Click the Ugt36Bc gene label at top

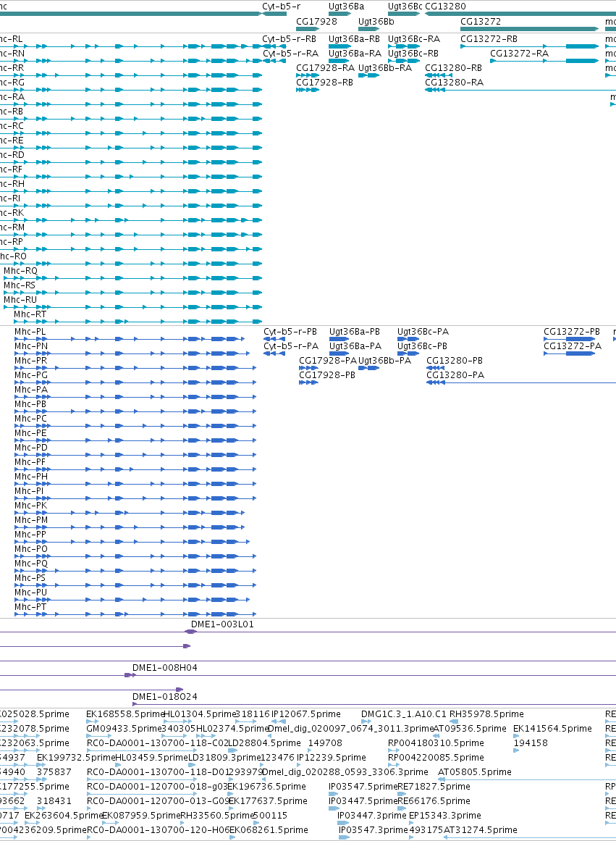tap(405, 7)
